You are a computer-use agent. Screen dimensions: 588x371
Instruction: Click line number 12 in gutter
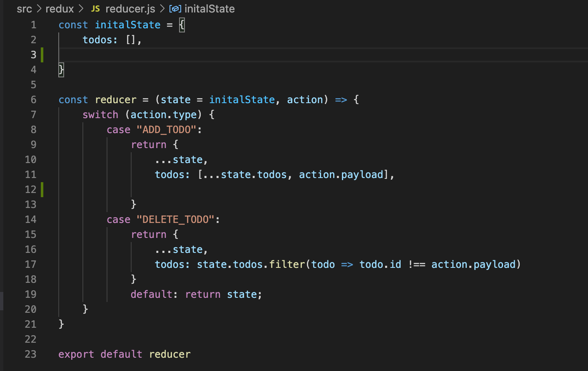pos(30,190)
